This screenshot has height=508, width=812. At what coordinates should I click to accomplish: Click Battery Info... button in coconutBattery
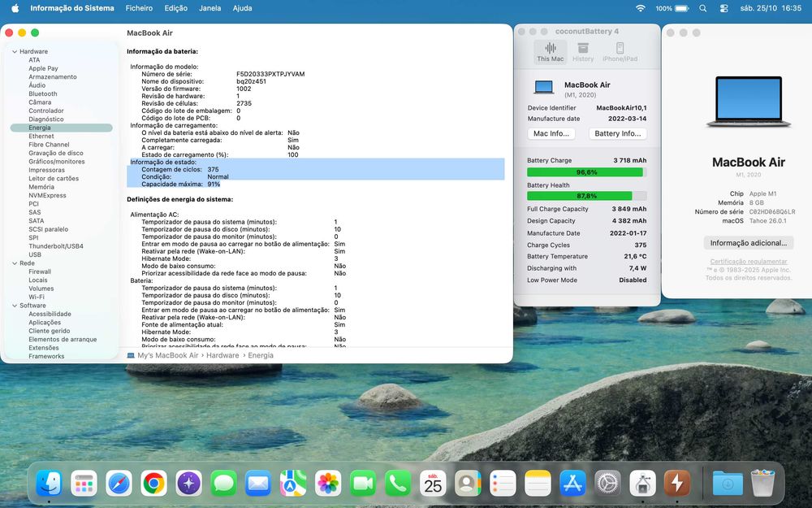pos(617,134)
